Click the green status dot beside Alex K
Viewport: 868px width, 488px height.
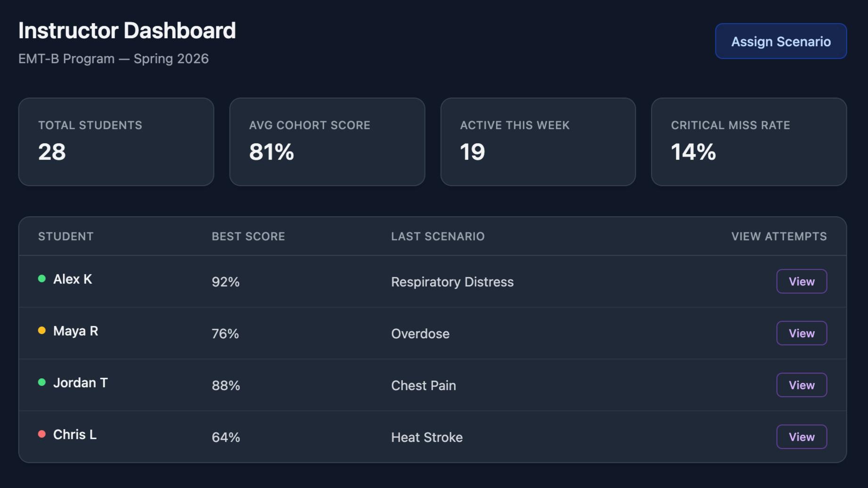(x=41, y=278)
